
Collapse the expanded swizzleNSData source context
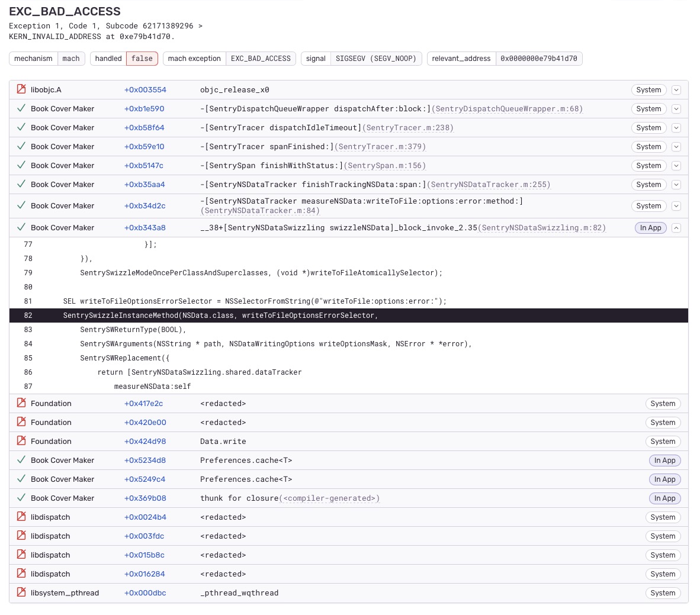(x=676, y=228)
